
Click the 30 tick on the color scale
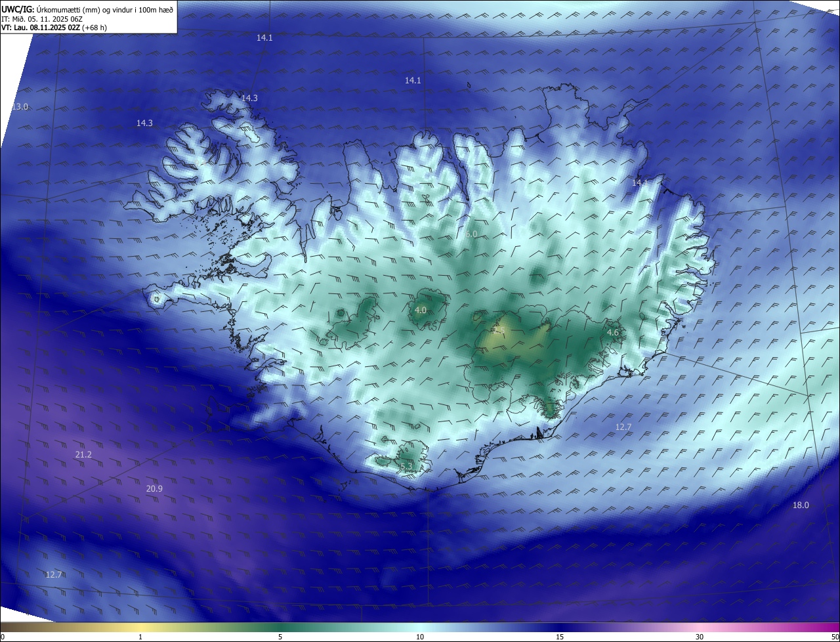tap(700, 637)
